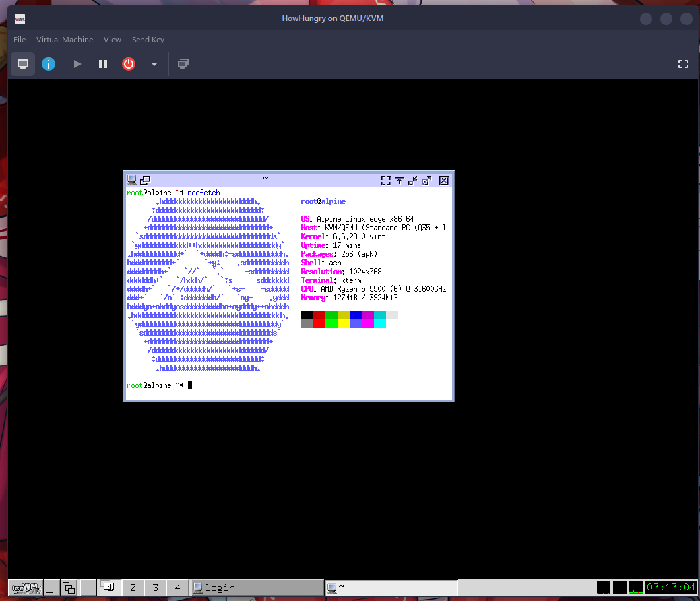
Task: Activate the login taskbar window button
Action: 257,588
